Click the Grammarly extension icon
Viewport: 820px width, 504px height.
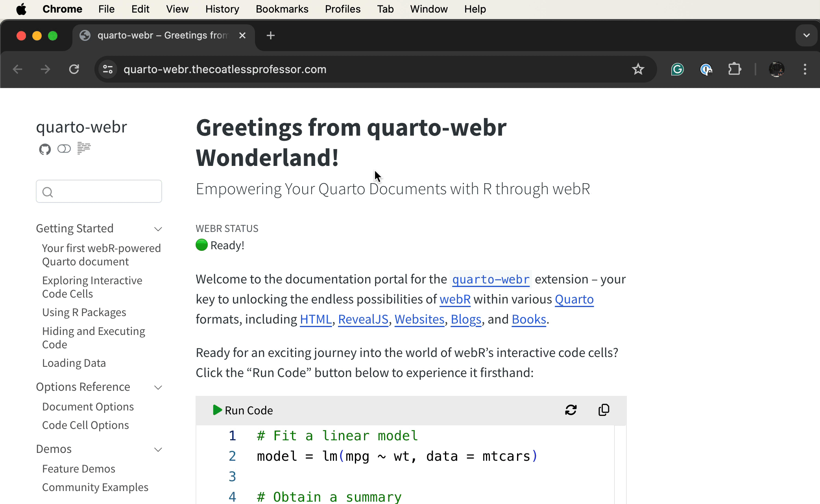coord(677,69)
